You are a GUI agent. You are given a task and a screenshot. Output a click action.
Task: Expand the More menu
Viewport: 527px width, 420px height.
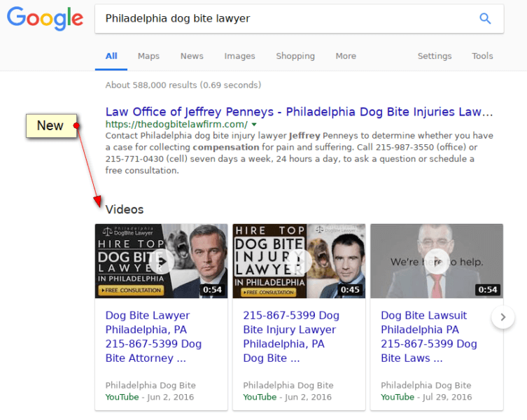346,56
